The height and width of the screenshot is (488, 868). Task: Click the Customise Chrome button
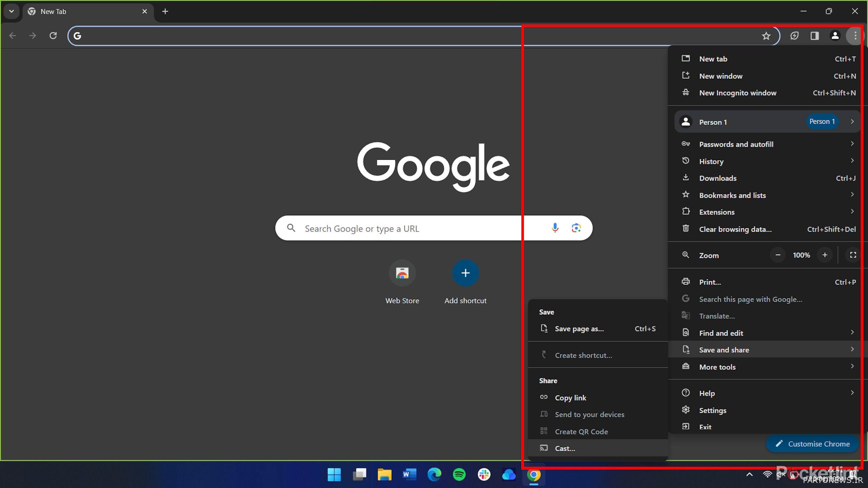812,444
